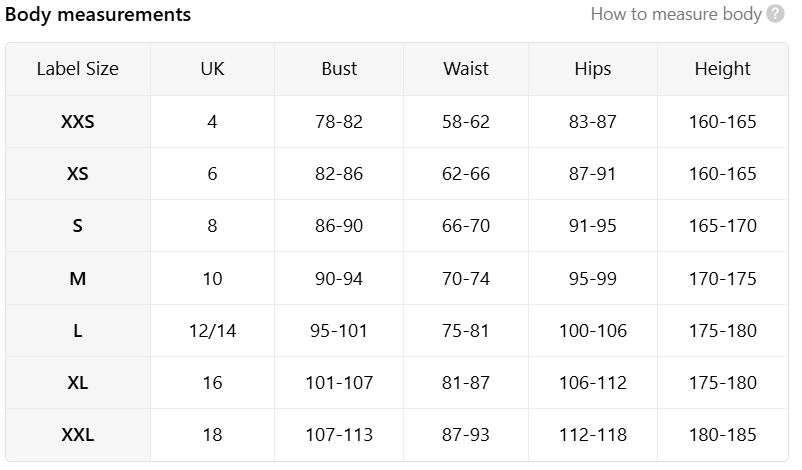Open the How to measure body link
802x470 pixels.
click(x=676, y=14)
